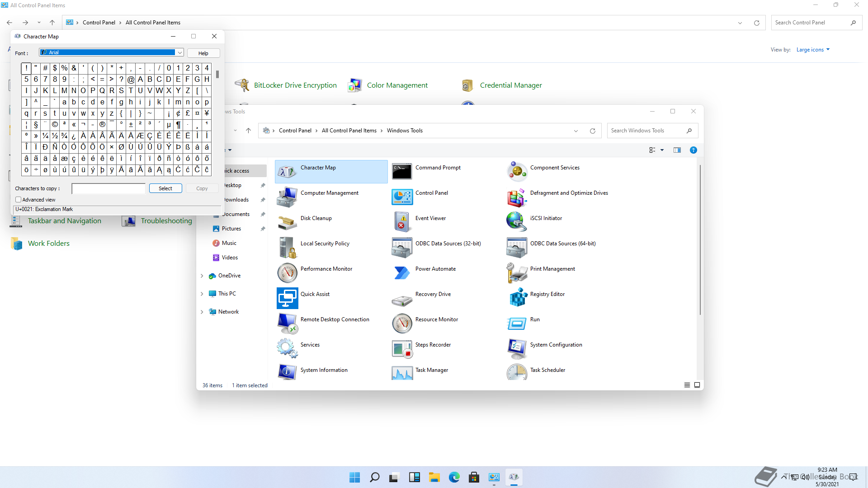The image size is (868, 488).
Task: Open System Configuration icon
Action: coord(517,349)
